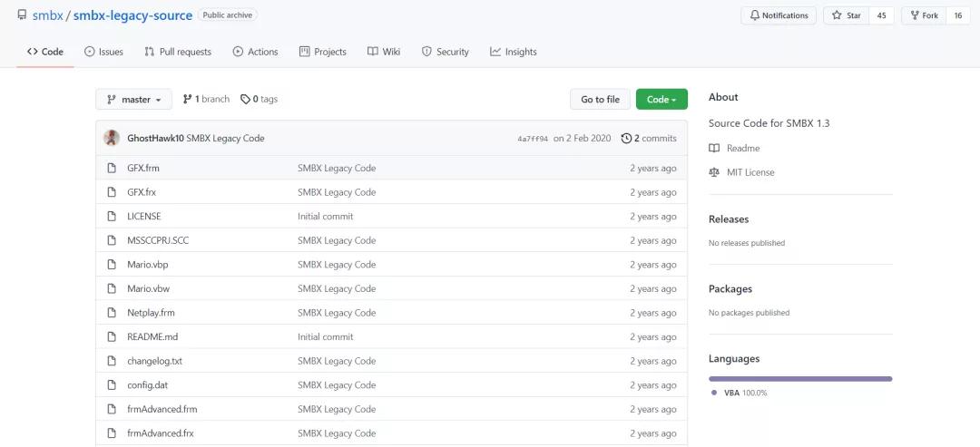980x447 pixels.
Task: Click the file icon for README.md
Action: [112, 336]
